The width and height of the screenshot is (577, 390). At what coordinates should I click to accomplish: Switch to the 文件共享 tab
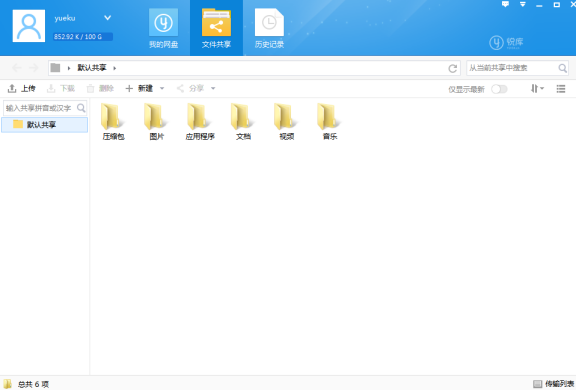click(216, 28)
